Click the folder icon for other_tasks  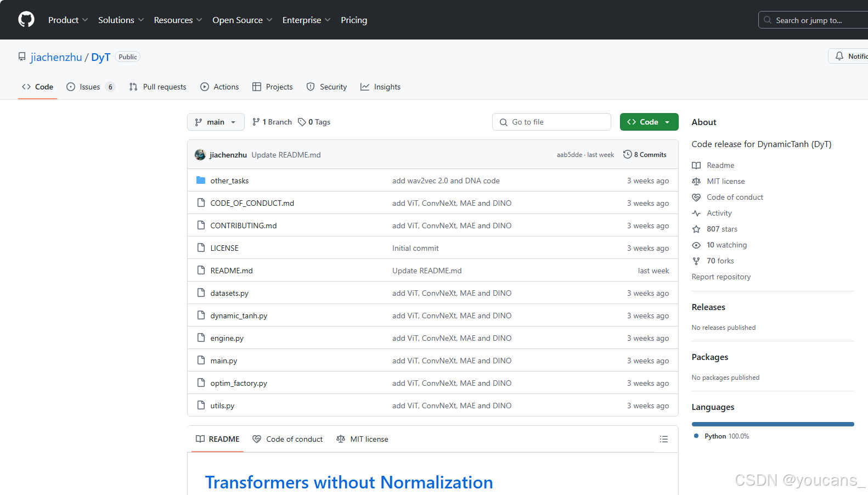click(201, 180)
